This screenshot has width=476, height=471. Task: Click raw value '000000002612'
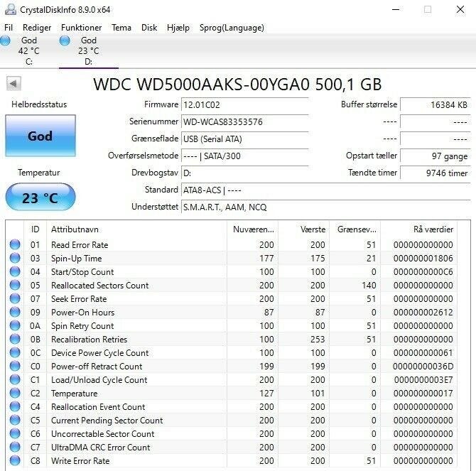tap(423, 313)
